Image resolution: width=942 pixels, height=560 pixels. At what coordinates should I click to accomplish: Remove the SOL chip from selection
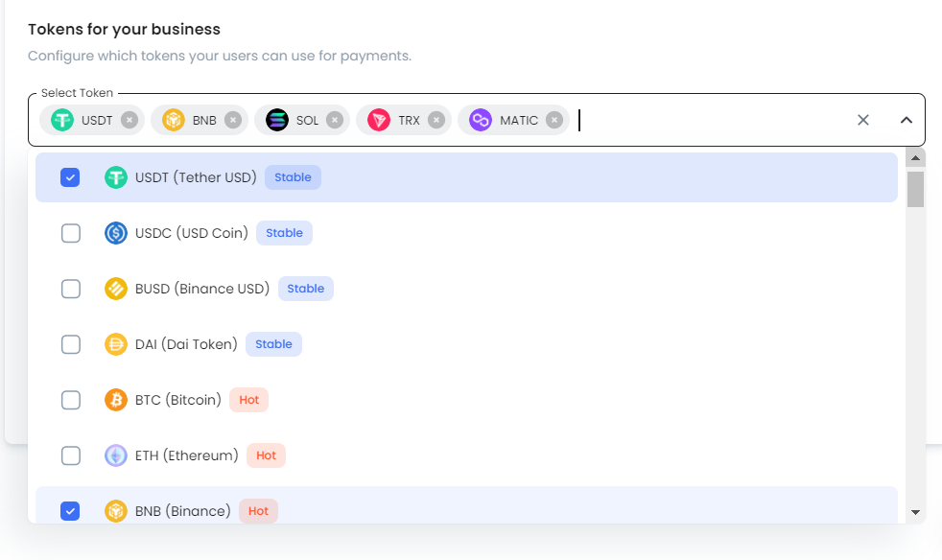point(335,120)
